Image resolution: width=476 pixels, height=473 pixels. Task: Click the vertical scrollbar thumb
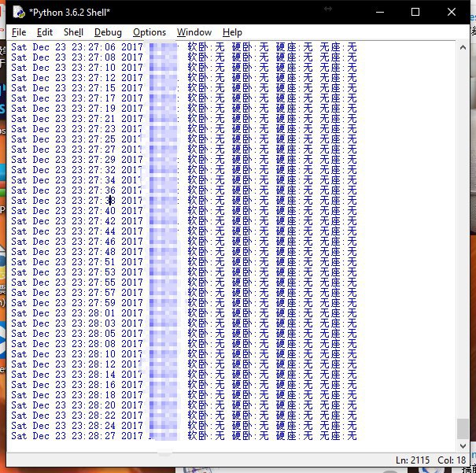(x=461, y=429)
